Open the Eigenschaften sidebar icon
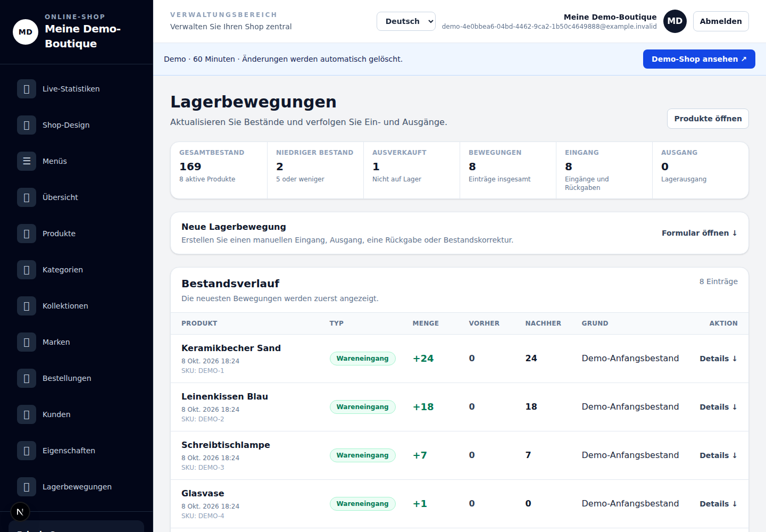 click(x=27, y=451)
